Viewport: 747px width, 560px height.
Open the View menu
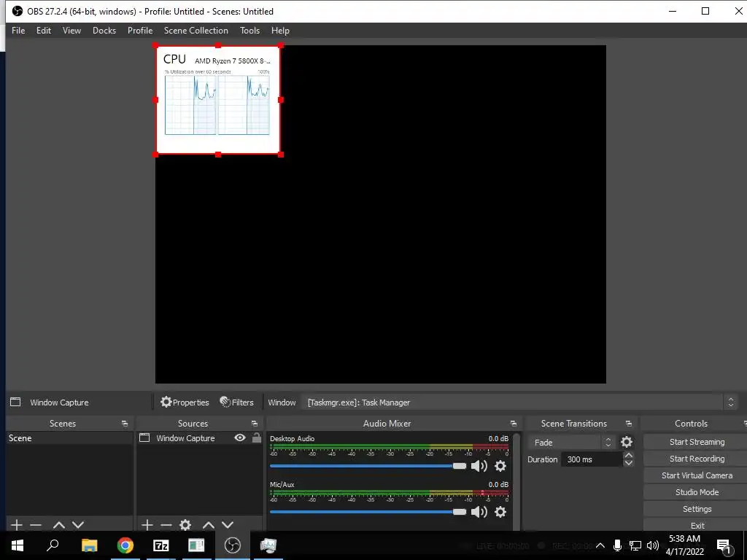point(71,31)
